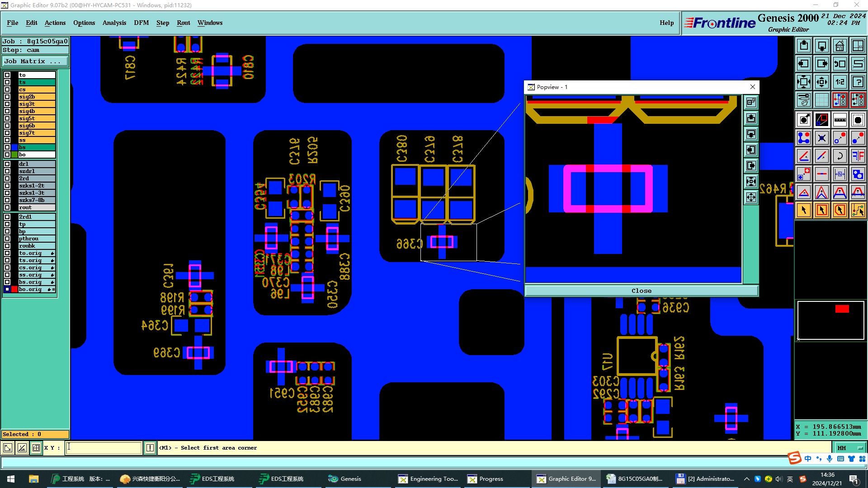Image resolution: width=868 pixels, height=488 pixels.
Task: Select the measurement ruler tool
Action: 840,120
